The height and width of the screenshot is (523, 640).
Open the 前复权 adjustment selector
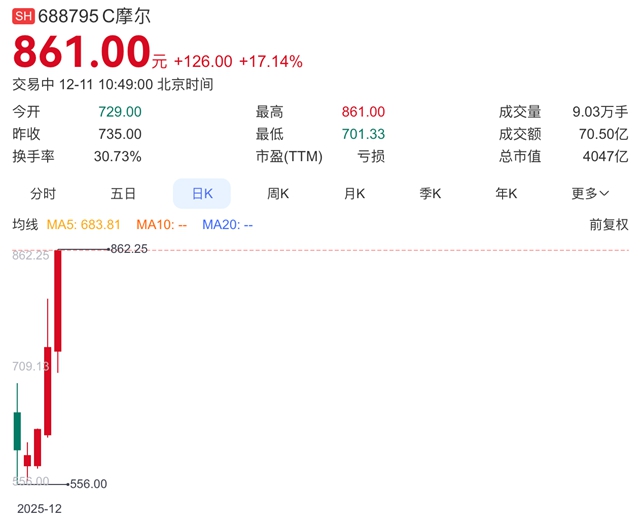(x=609, y=225)
